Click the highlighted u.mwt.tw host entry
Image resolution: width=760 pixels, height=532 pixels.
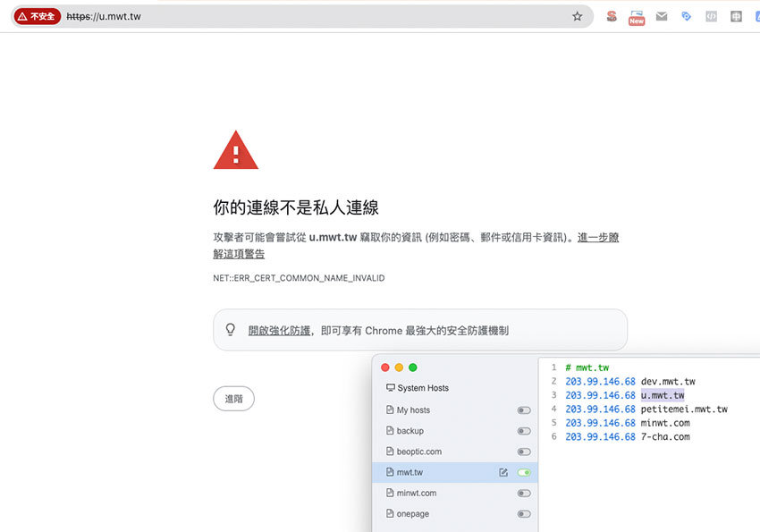pos(663,395)
